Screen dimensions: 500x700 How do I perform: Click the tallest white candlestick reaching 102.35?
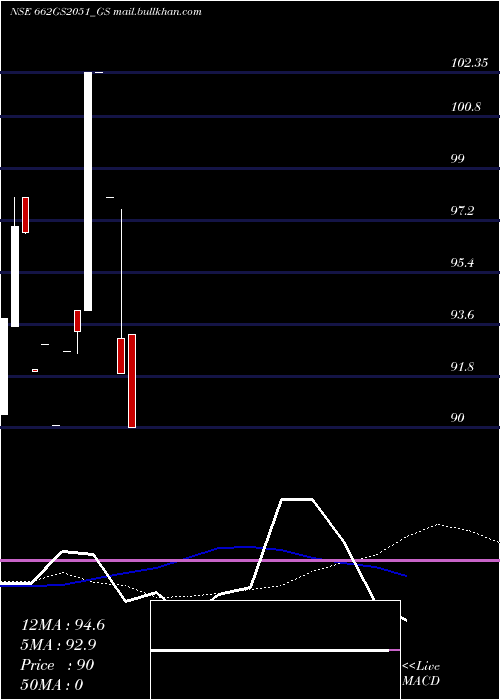(x=88, y=191)
